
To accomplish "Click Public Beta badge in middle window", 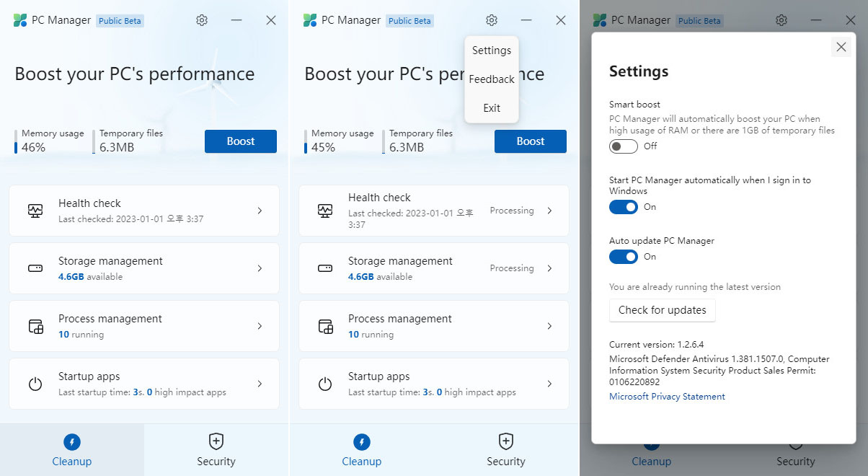I will (x=409, y=21).
